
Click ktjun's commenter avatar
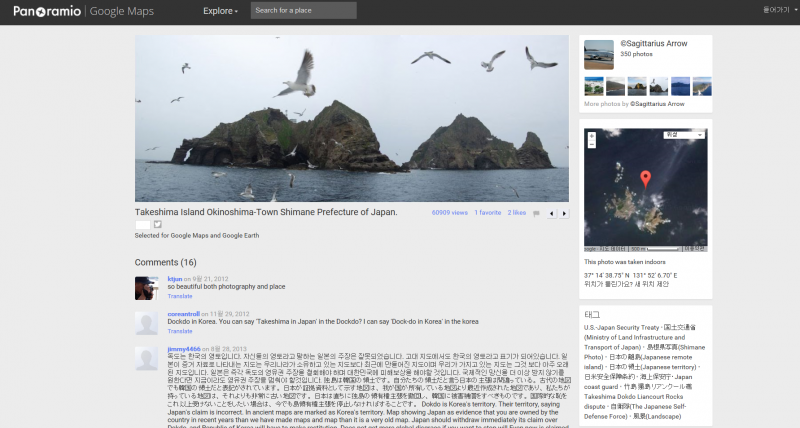click(x=146, y=288)
